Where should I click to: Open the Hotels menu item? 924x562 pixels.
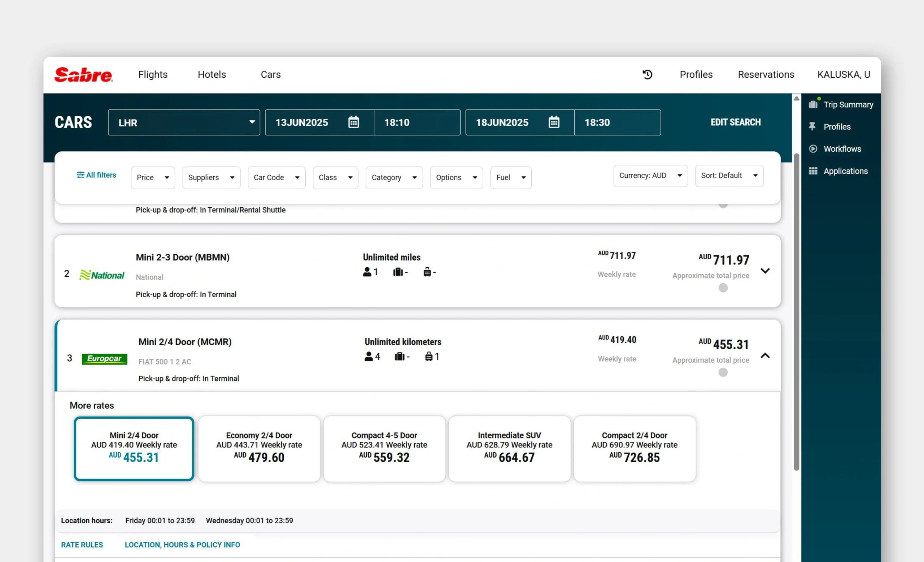point(212,74)
